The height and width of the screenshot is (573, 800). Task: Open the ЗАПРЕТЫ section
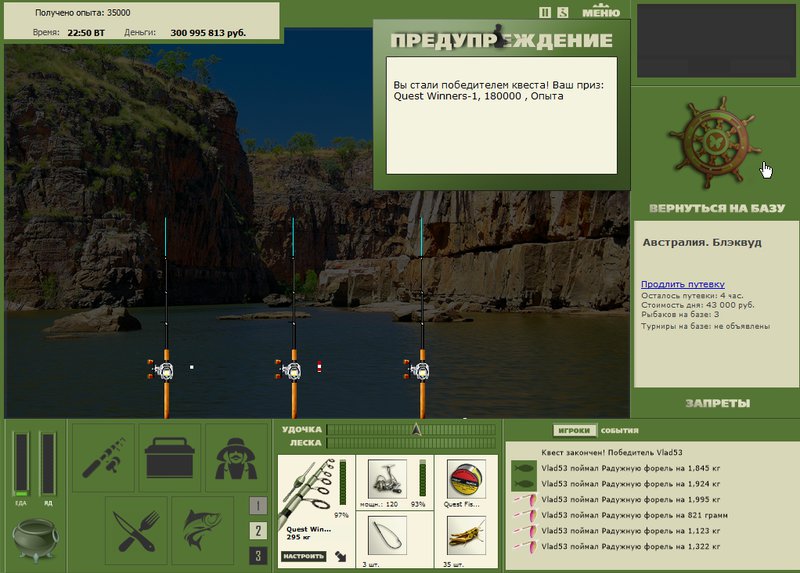click(717, 403)
